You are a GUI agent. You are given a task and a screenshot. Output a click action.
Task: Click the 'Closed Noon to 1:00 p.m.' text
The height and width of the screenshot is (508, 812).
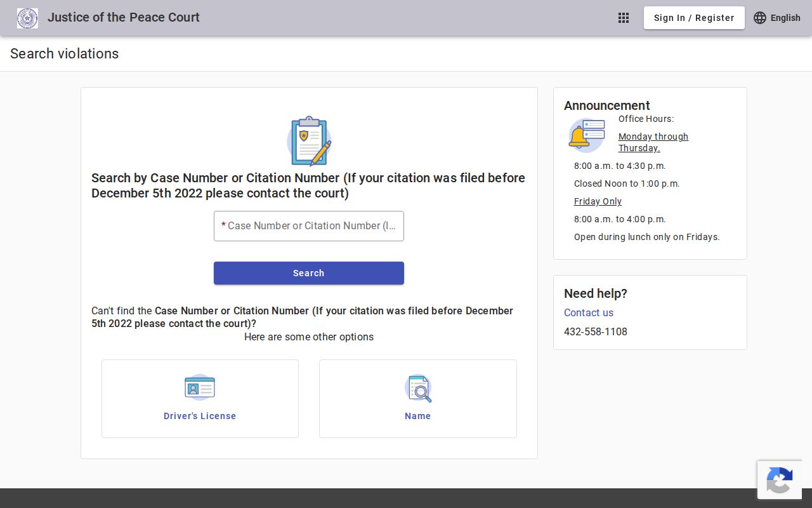(627, 184)
